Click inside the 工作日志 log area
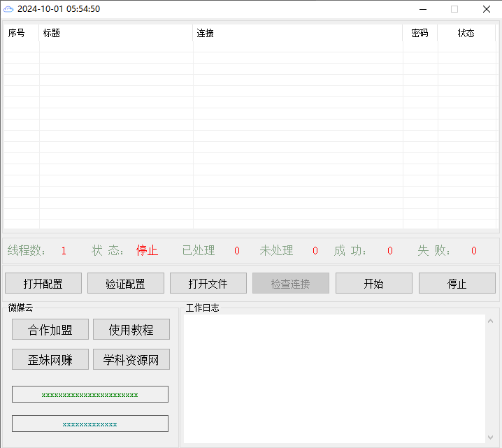Viewport: 502px width, 448px height. [x=335, y=379]
